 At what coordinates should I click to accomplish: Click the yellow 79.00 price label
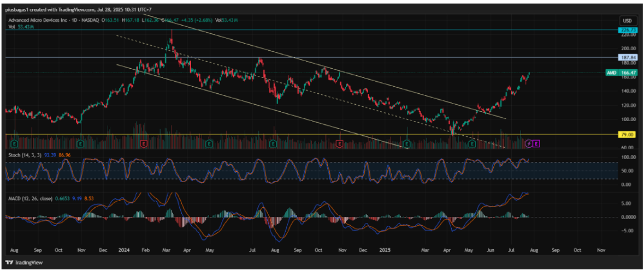pos(627,135)
